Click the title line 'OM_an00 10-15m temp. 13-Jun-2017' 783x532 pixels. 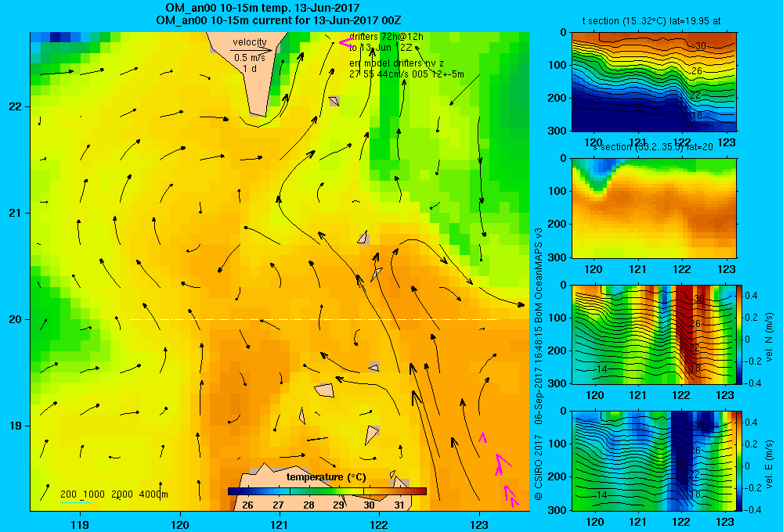coord(262,8)
